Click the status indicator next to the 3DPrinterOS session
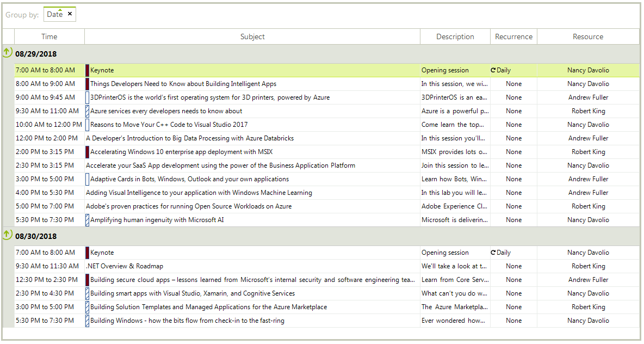 pos(87,97)
